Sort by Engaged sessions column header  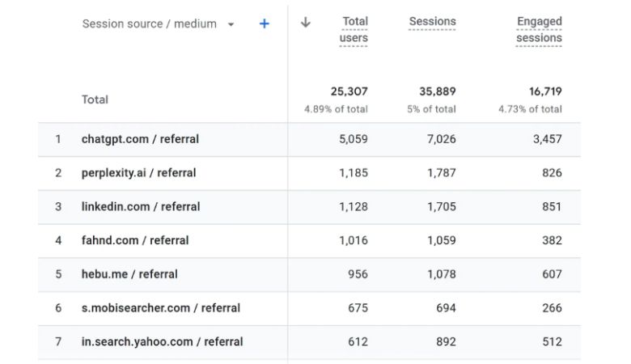point(539,30)
